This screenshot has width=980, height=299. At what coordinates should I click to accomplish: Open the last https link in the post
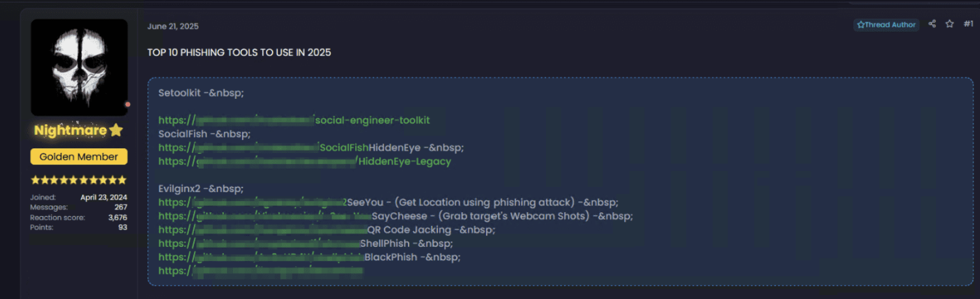click(261, 271)
